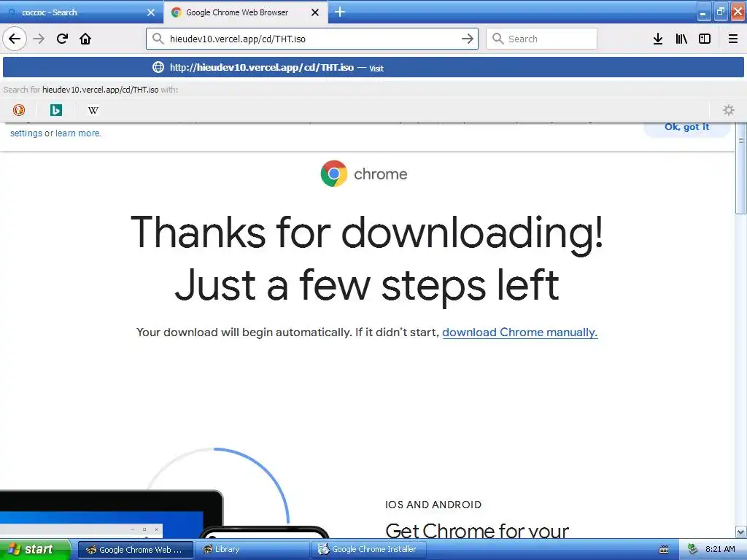This screenshot has width=747, height=560.
Task: Open the home page
Action: coord(85,39)
